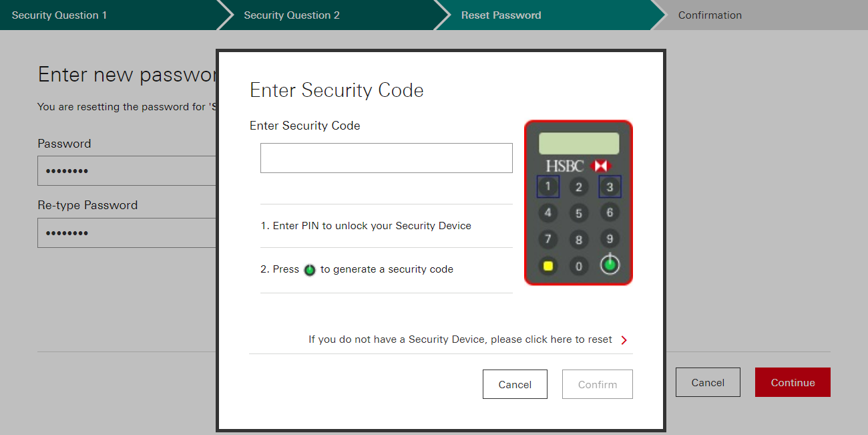Focus the Re-type Password field
Screen dimensions: 868x435
click(x=127, y=233)
